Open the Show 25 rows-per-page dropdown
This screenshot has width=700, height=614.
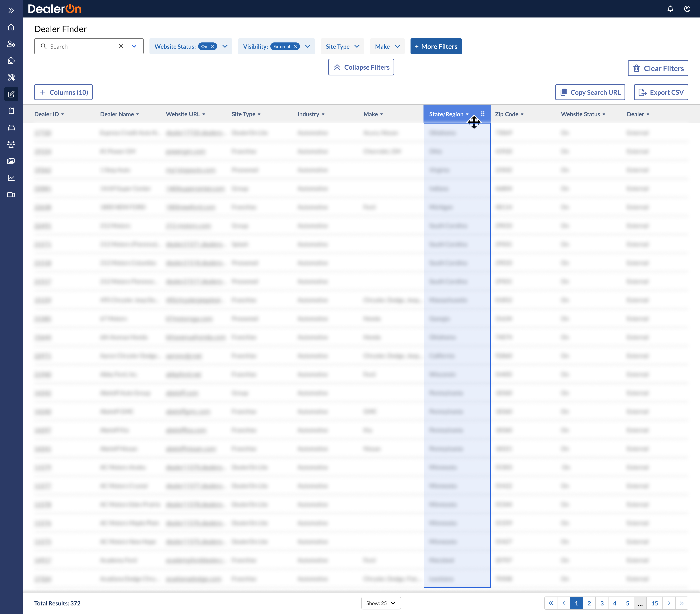[x=380, y=603]
